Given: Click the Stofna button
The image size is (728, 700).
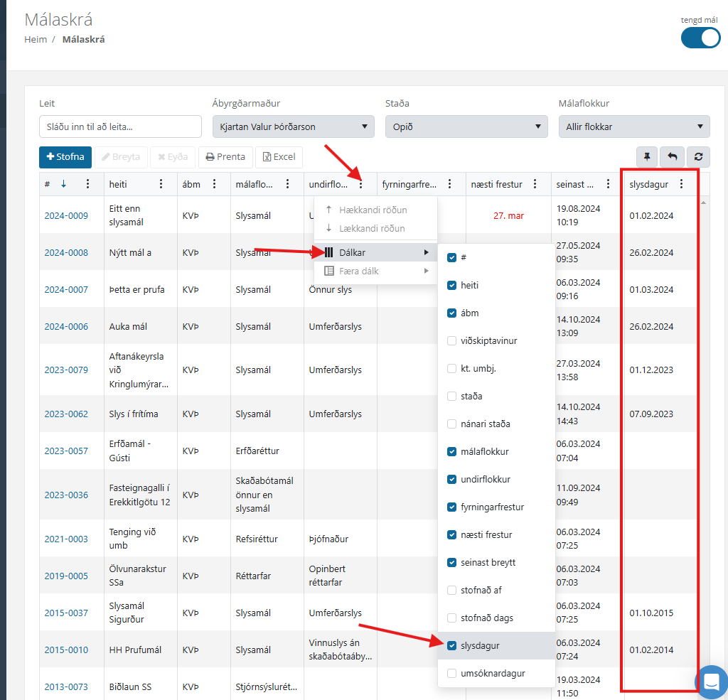Looking at the screenshot, I should pyautogui.click(x=65, y=157).
